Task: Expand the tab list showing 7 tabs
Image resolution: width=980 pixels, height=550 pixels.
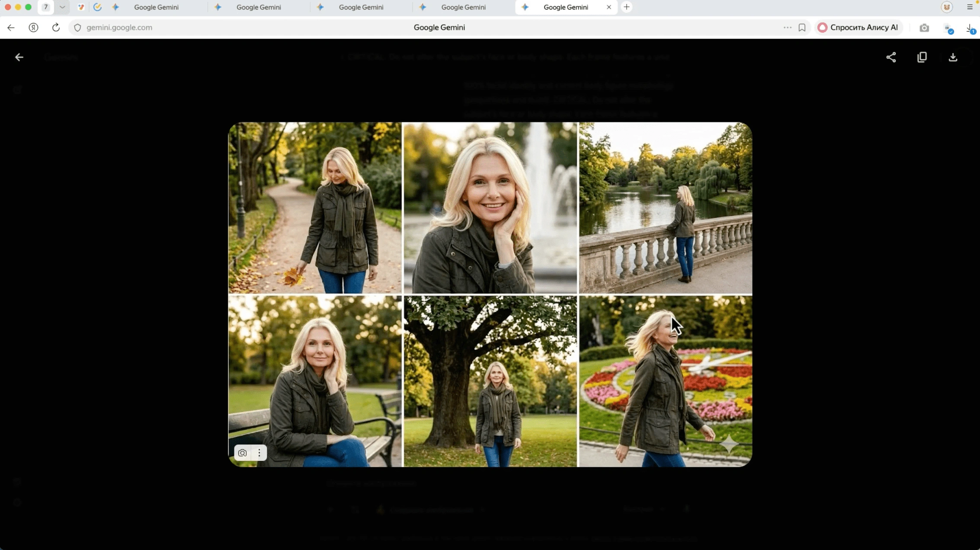Action: [62, 7]
